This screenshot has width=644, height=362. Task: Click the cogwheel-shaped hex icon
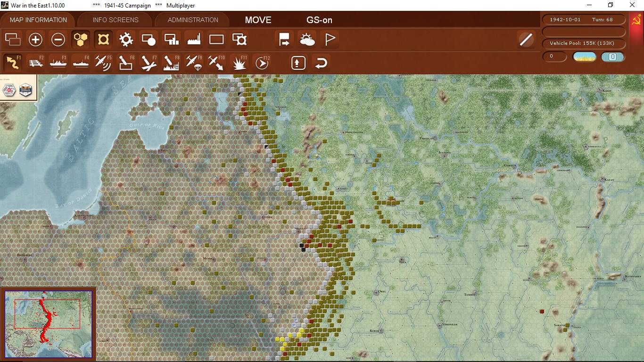tap(126, 39)
